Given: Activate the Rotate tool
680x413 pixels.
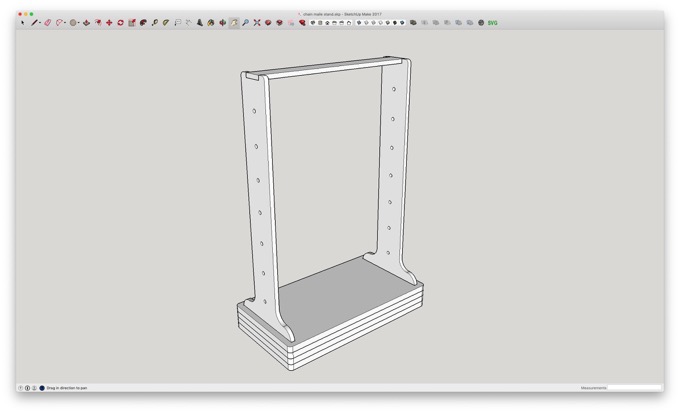Looking at the screenshot, I should [120, 23].
